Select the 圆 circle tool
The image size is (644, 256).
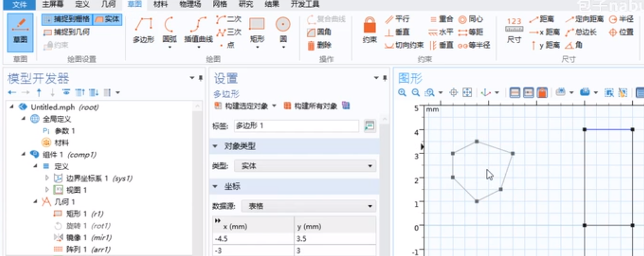tap(283, 30)
